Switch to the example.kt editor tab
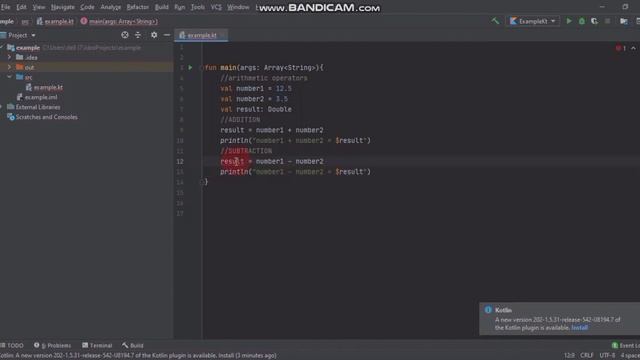 tap(201, 35)
